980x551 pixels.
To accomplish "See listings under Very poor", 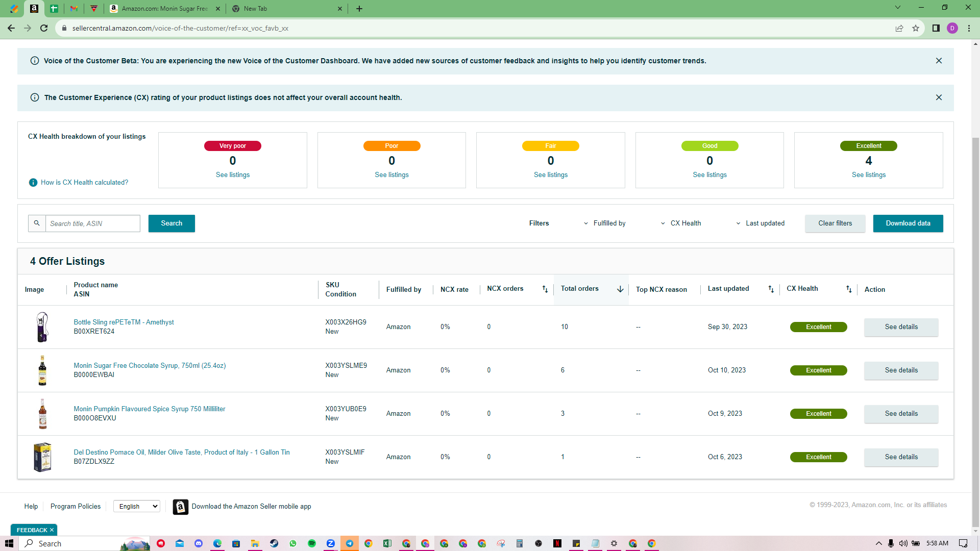I will [233, 175].
